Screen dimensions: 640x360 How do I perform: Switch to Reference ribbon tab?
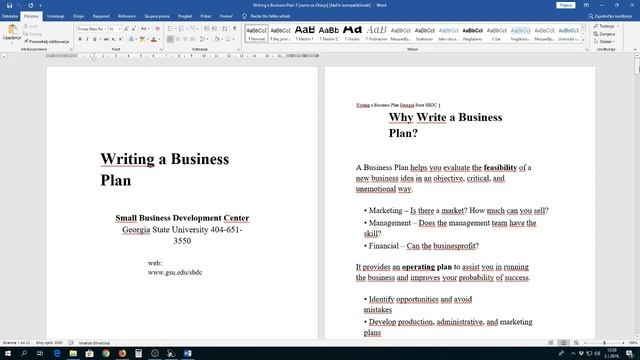coord(127,16)
